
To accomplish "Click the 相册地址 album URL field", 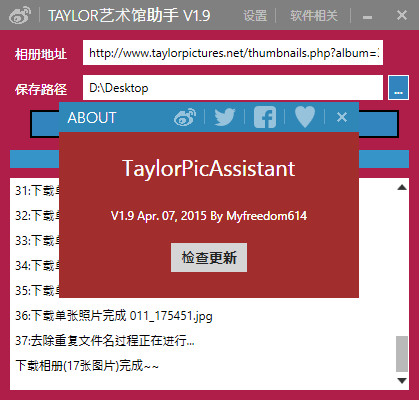I will click(233, 53).
